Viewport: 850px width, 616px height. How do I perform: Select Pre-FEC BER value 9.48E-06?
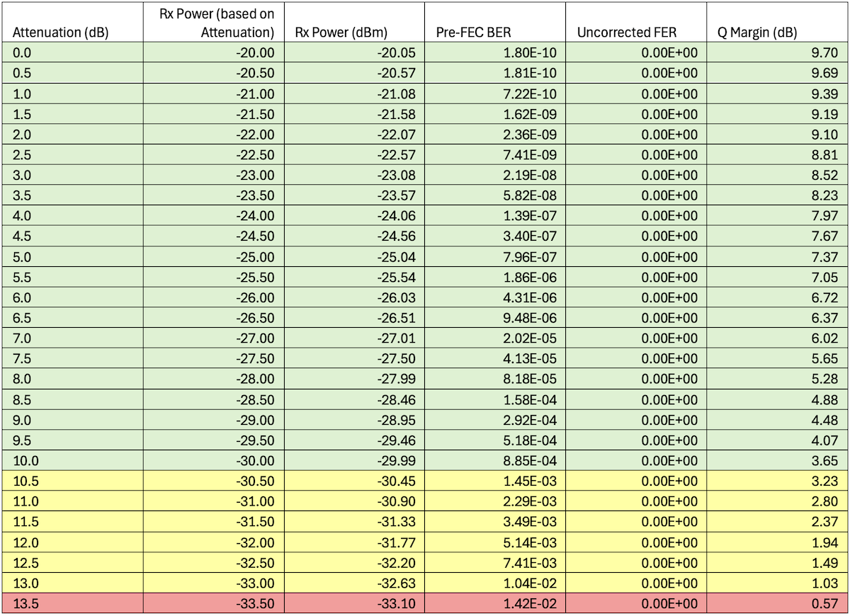tap(495, 318)
